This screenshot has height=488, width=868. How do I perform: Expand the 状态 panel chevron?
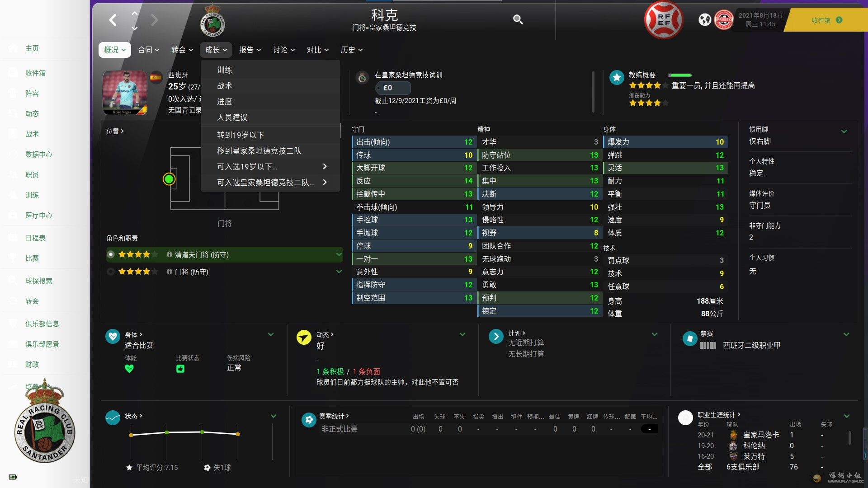click(274, 416)
